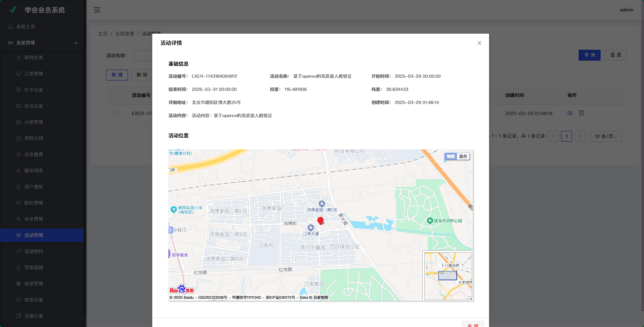Screen dimensions: 644x327
Task: Click the overview mini-map thumbnail
Action: 448,276
